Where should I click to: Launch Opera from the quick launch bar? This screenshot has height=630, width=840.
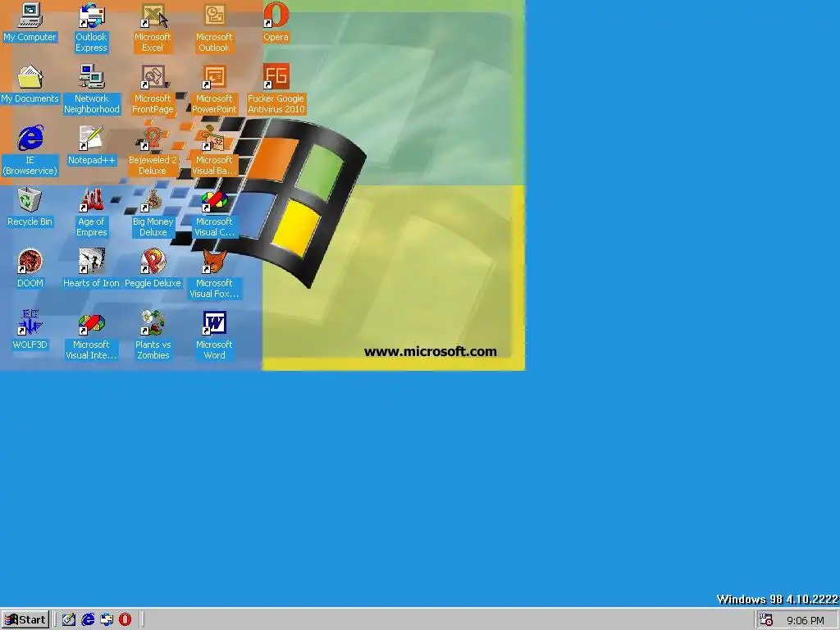(125, 620)
